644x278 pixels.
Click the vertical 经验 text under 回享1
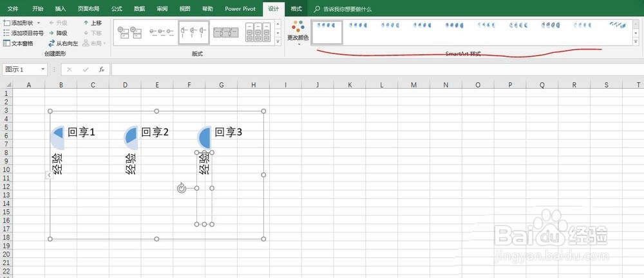57,164
